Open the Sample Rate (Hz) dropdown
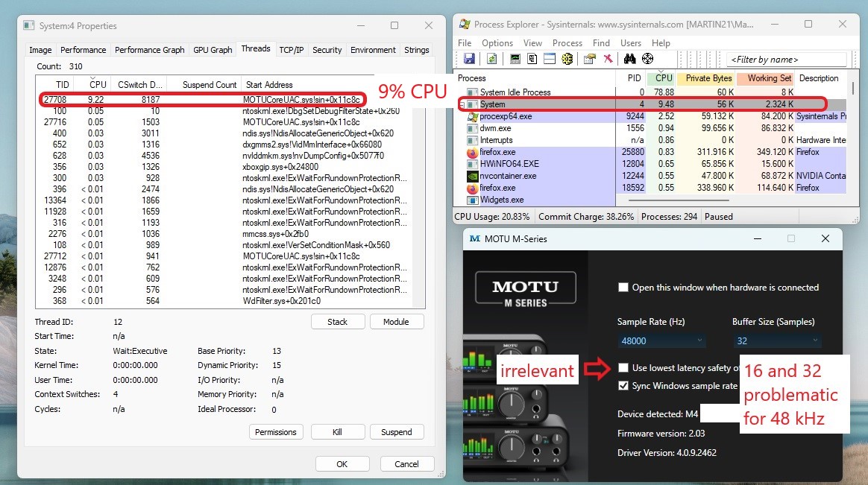The height and width of the screenshot is (485, 868). click(661, 340)
